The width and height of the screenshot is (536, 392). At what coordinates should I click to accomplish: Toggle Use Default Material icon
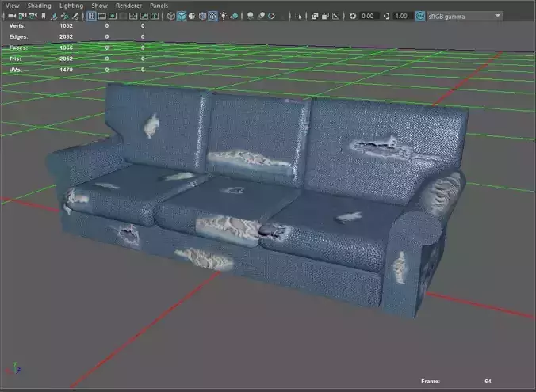[192, 16]
